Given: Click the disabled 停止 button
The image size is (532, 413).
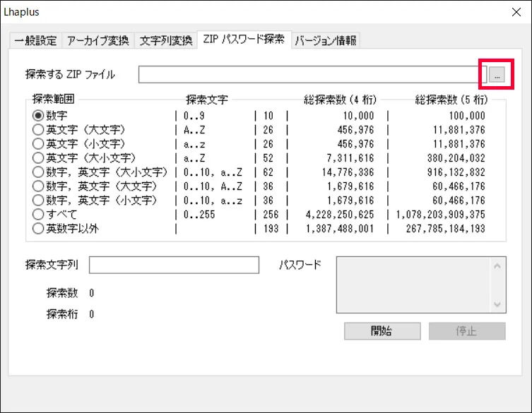Looking at the screenshot, I should [467, 331].
